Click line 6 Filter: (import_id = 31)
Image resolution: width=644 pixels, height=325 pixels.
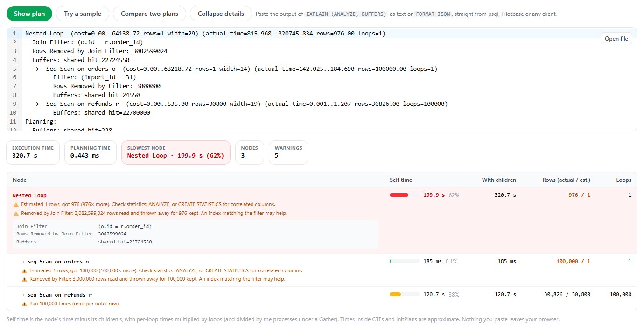coord(94,77)
